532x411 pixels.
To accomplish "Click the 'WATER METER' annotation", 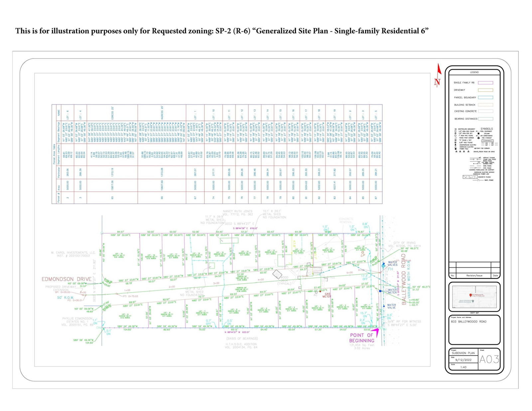I will coord(392,291).
